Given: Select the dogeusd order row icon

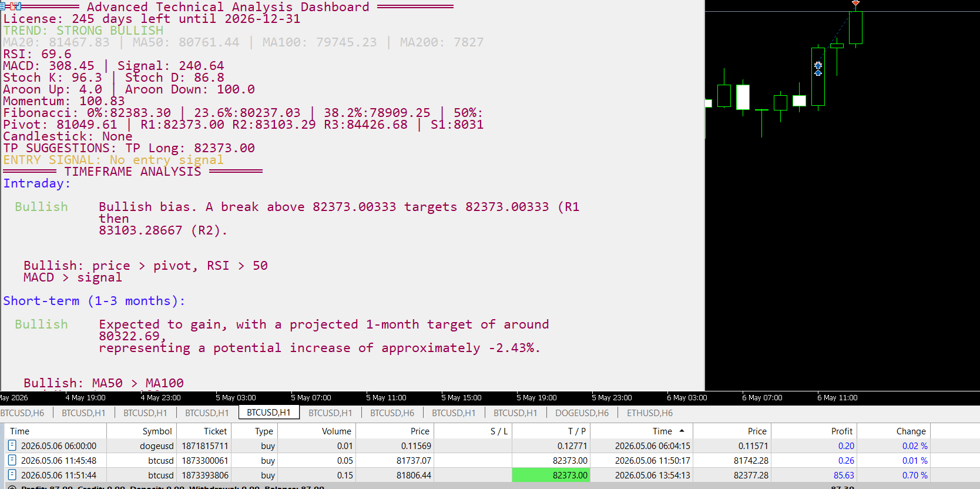Looking at the screenshot, I should click(12, 446).
